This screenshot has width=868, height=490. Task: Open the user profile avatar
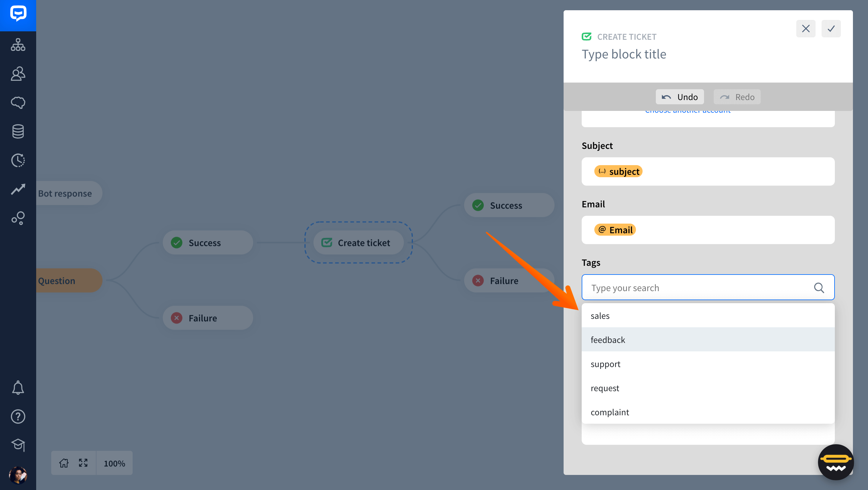click(18, 475)
